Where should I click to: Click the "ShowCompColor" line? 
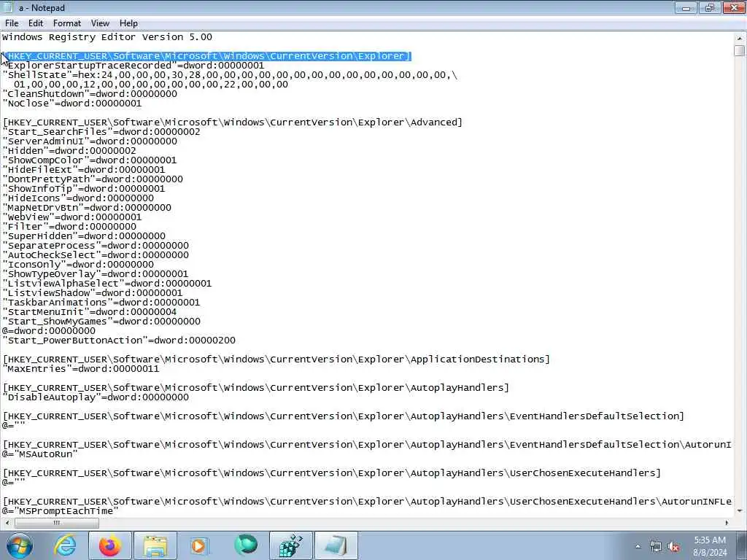90,160
